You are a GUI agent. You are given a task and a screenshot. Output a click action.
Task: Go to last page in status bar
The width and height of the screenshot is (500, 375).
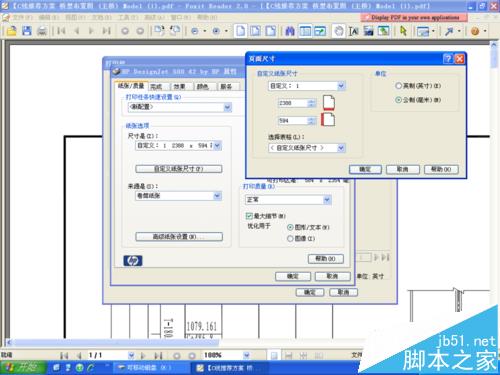pos(158,356)
